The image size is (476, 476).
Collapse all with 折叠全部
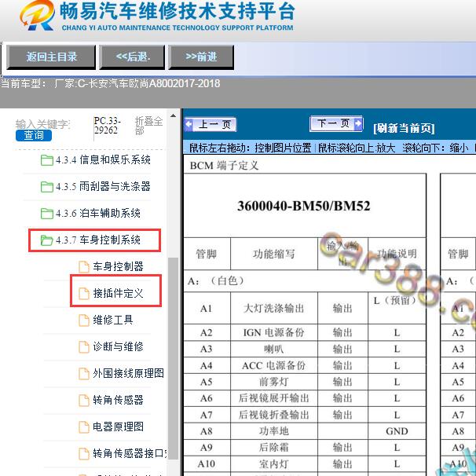[x=148, y=126]
